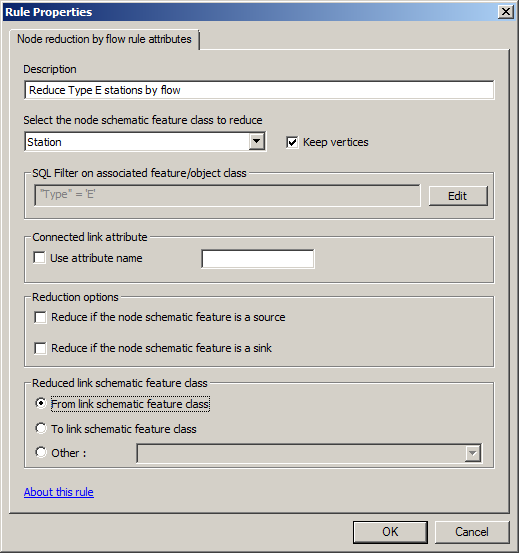Check Reduce if node is a sink
Screen dimensions: 519x553
coord(40,348)
